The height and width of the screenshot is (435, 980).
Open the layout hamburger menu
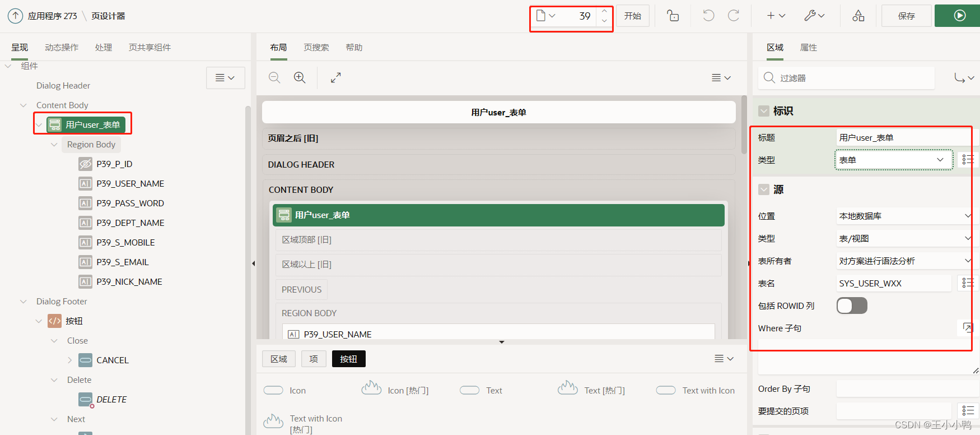tap(721, 78)
